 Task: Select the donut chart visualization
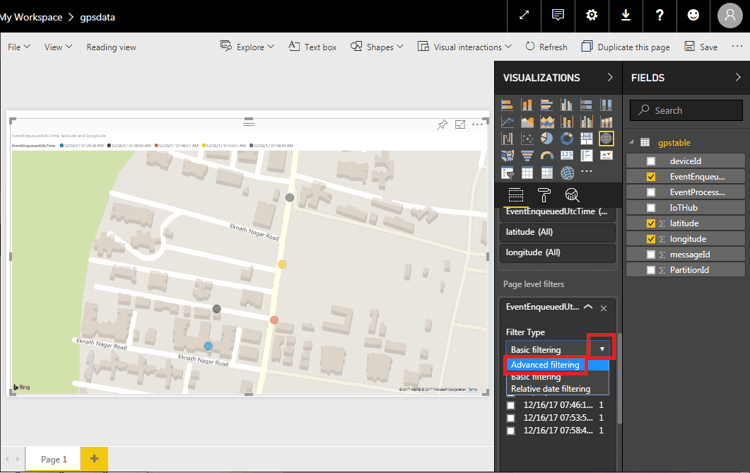(x=567, y=139)
